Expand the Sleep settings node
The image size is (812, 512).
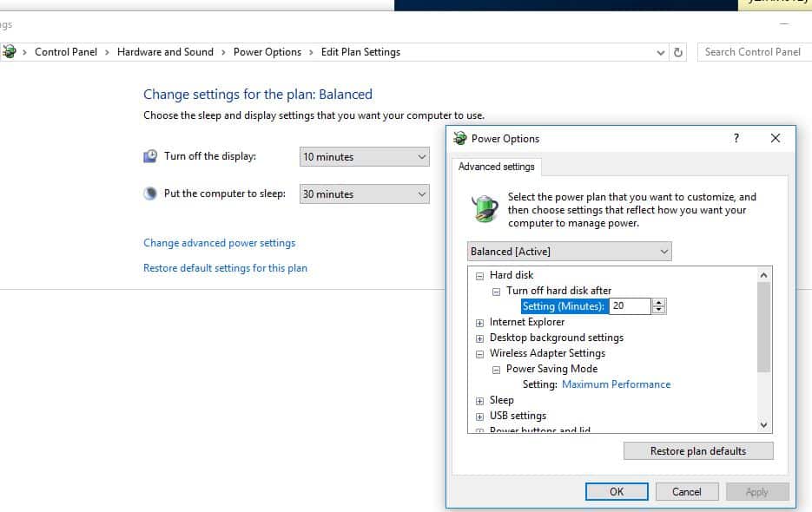click(479, 400)
